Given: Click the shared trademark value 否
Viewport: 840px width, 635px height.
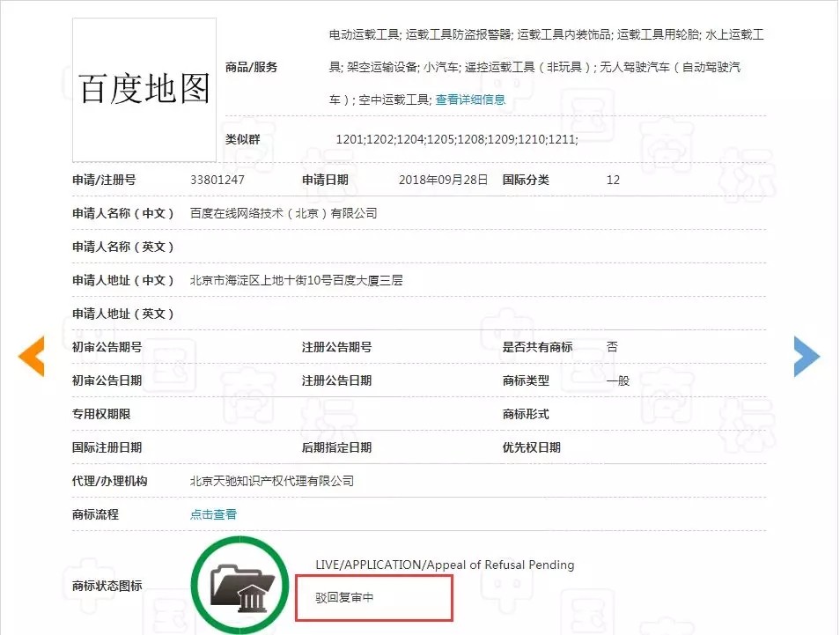Looking at the screenshot, I should click(x=612, y=347).
